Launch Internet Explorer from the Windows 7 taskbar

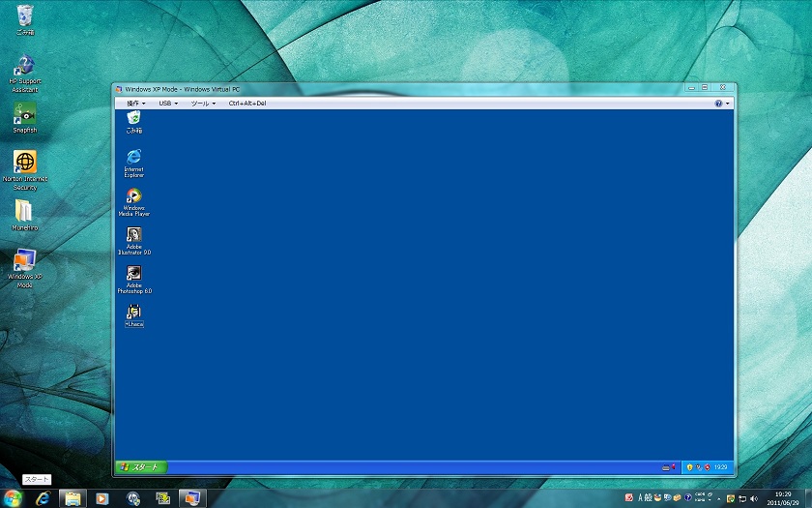tap(43, 498)
